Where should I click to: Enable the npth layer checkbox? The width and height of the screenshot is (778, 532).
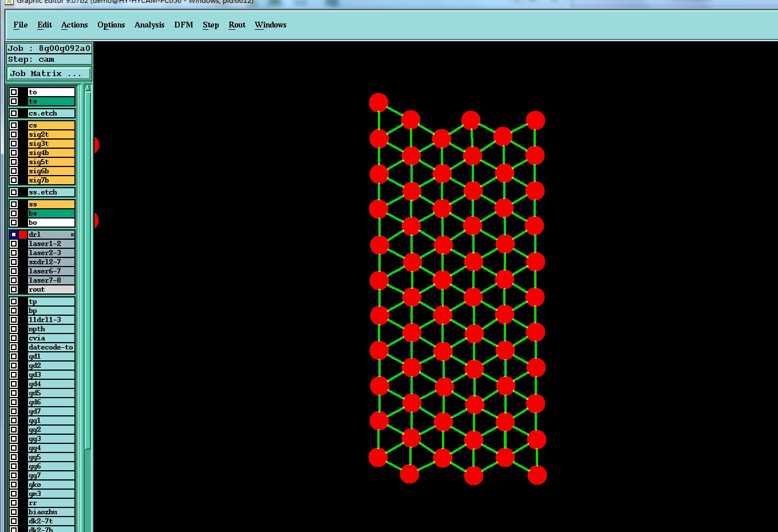pyautogui.click(x=14, y=329)
